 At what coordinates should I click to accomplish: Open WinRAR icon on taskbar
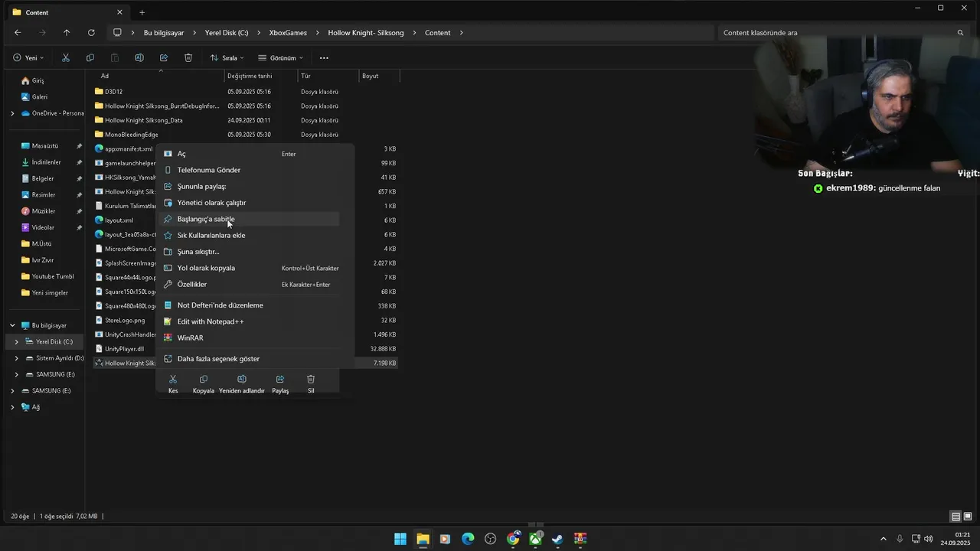point(580,539)
